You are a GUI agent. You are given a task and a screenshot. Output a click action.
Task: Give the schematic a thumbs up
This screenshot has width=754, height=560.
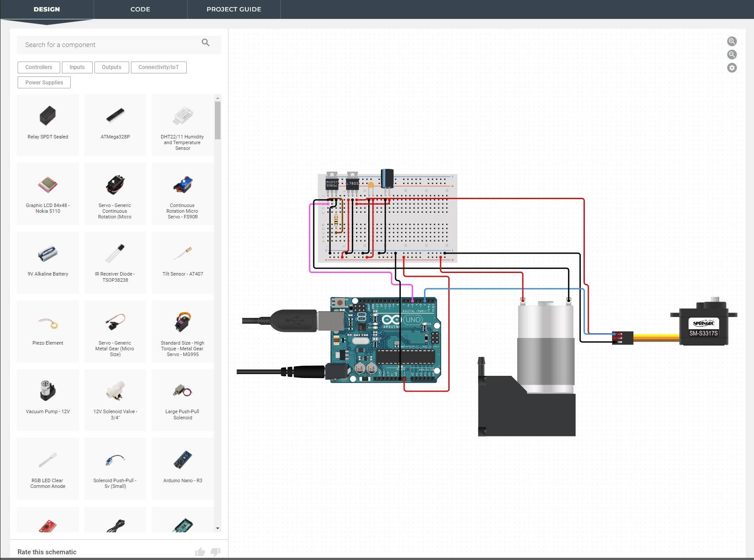point(199,551)
